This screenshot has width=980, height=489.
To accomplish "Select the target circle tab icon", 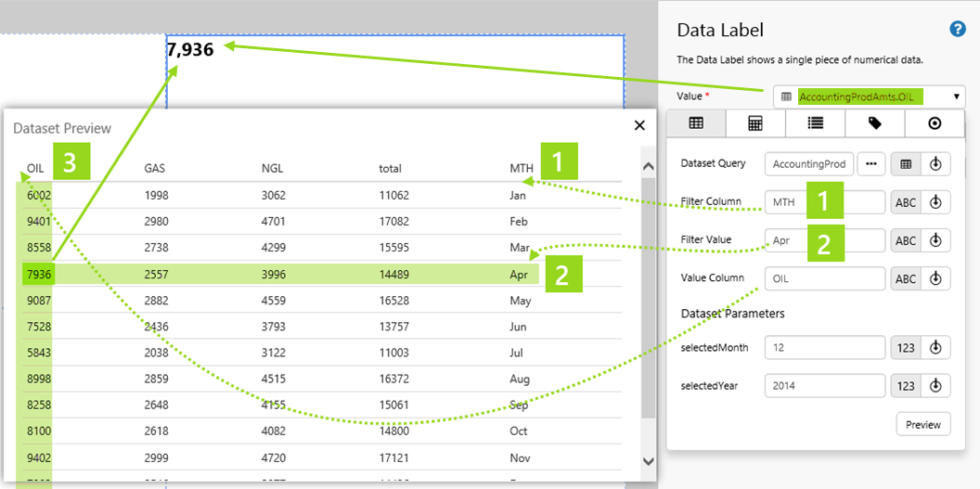I will [x=935, y=123].
